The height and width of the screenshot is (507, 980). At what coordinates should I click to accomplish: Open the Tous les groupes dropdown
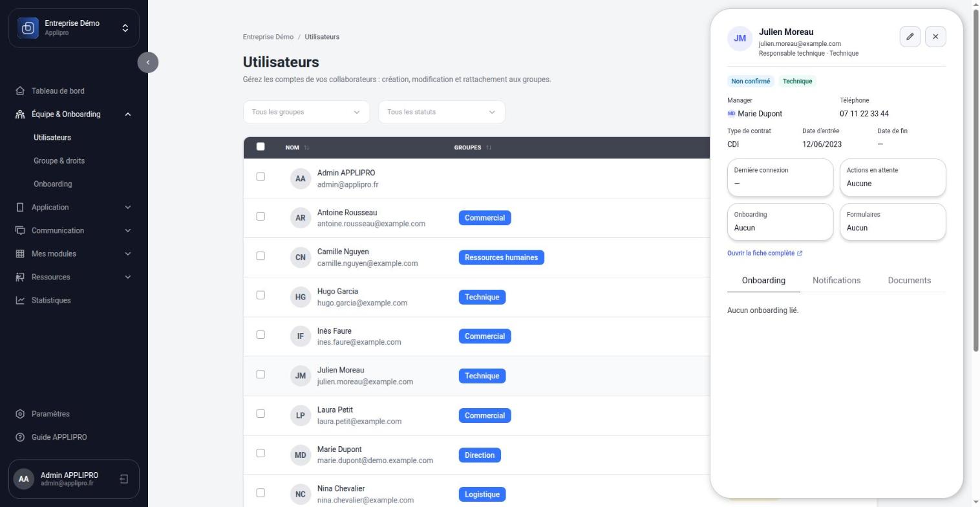306,113
